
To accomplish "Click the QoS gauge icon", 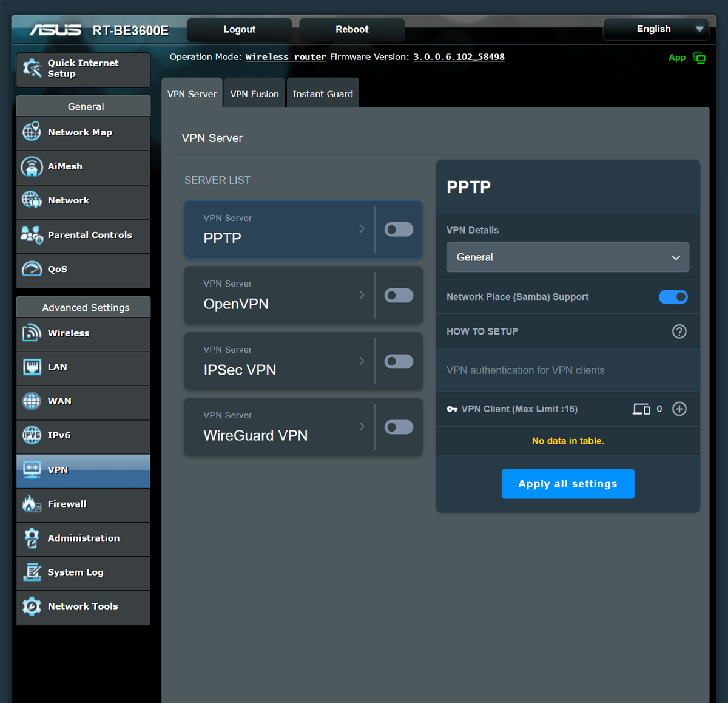I will 32,269.
